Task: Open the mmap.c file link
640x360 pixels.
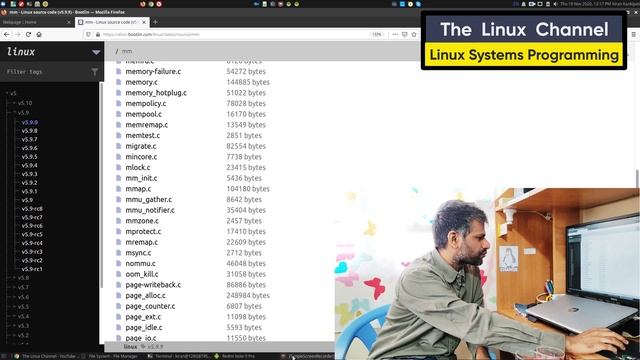Action: point(138,189)
